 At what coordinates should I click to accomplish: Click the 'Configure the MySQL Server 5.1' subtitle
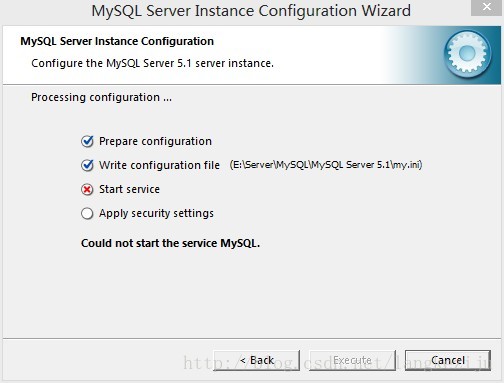[x=152, y=63]
